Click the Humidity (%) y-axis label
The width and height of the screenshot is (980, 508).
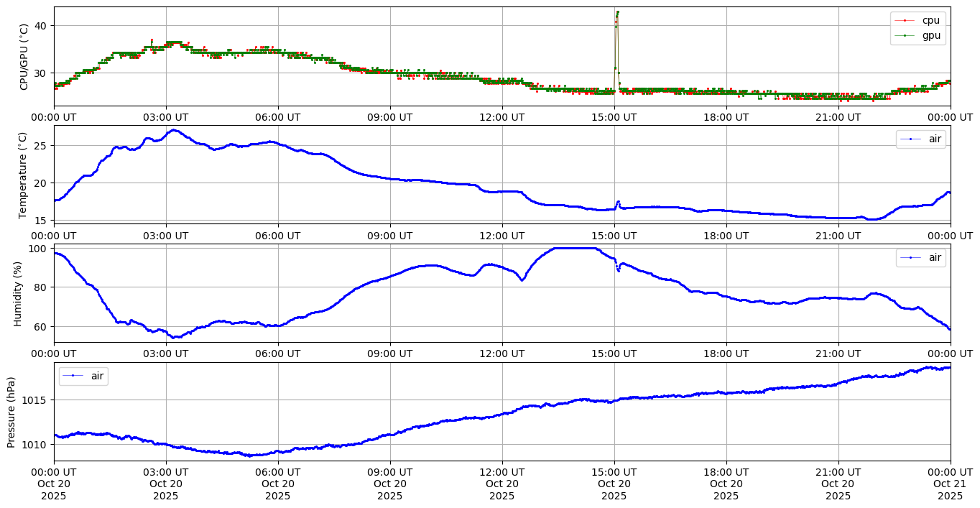coord(18,293)
